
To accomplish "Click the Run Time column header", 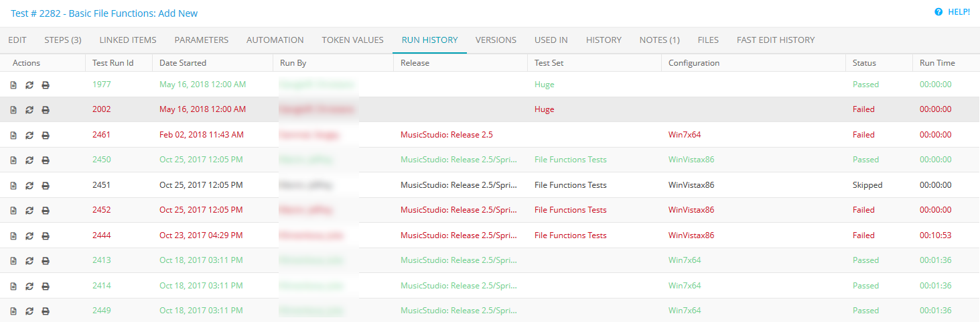I will tap(938, 63).
